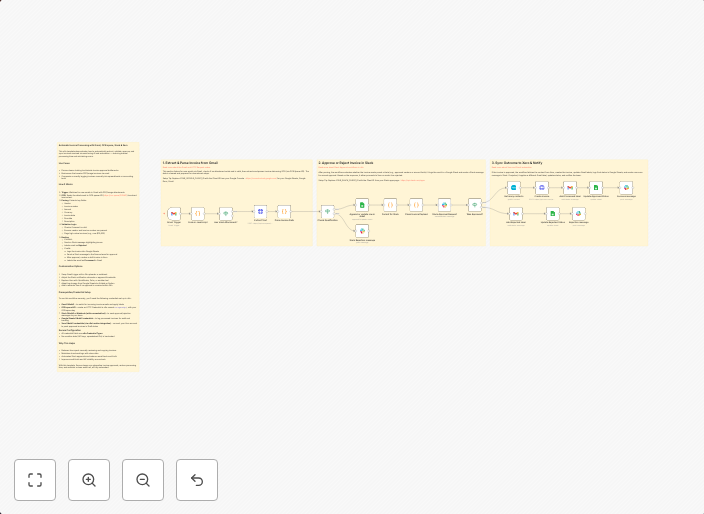
Task: Click the tall workflow description sticky note
Action: click(98, 257)
